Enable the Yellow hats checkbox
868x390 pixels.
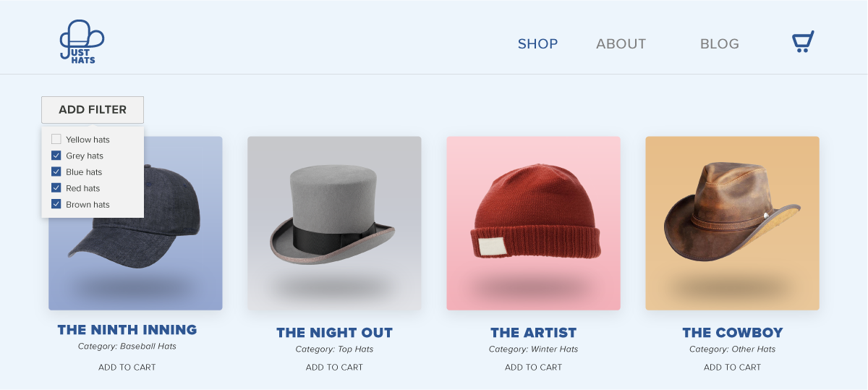[56, 139]
